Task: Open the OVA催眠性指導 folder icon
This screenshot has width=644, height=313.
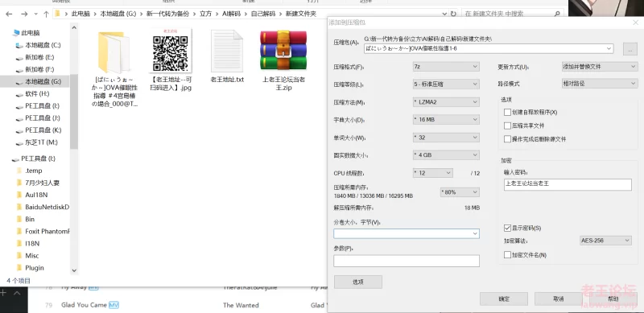Action: pyautogui.click(x=114, y=52)
